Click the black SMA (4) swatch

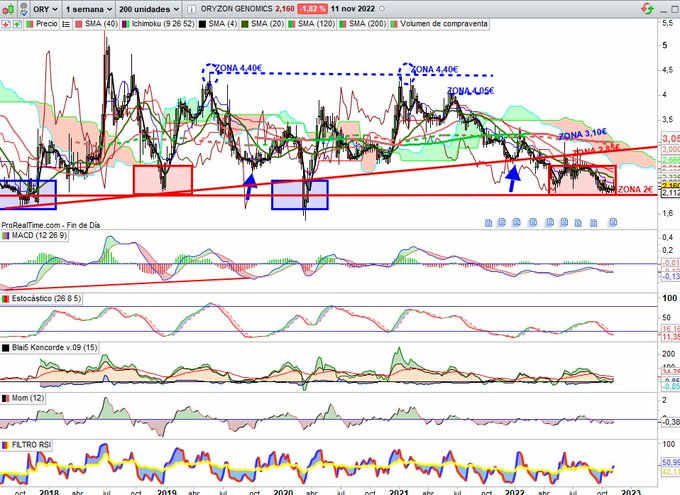pos(202,24)
